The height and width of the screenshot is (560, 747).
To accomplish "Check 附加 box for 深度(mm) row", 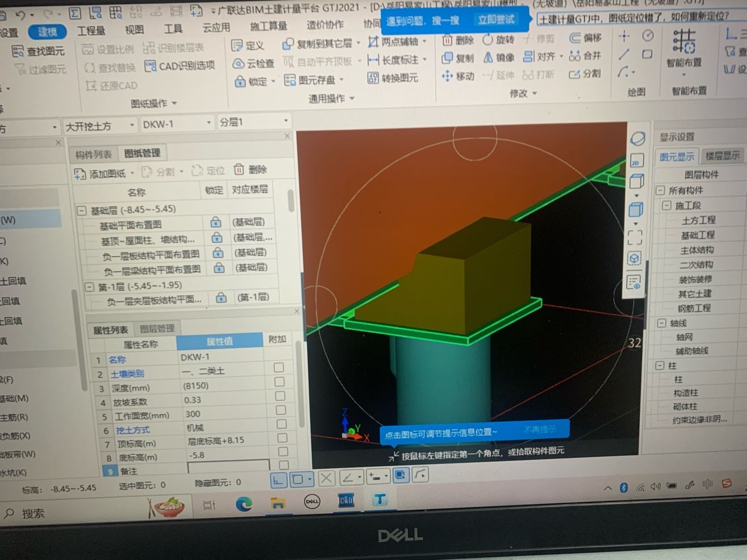I will click(x=280, y=382).
